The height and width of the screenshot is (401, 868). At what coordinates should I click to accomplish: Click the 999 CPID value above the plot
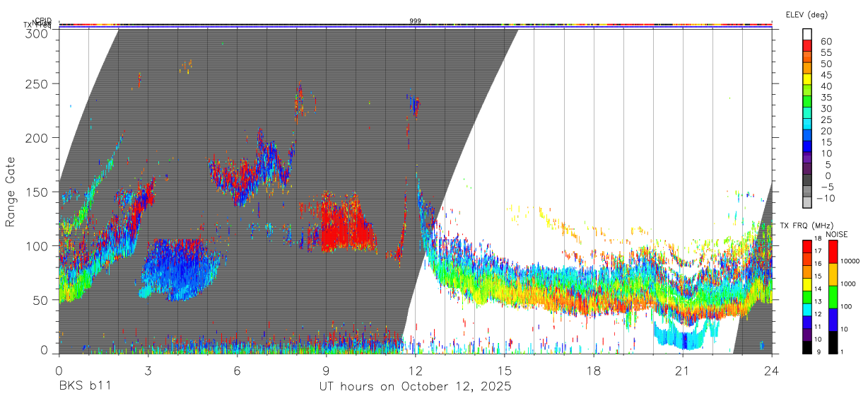point(415,21)
